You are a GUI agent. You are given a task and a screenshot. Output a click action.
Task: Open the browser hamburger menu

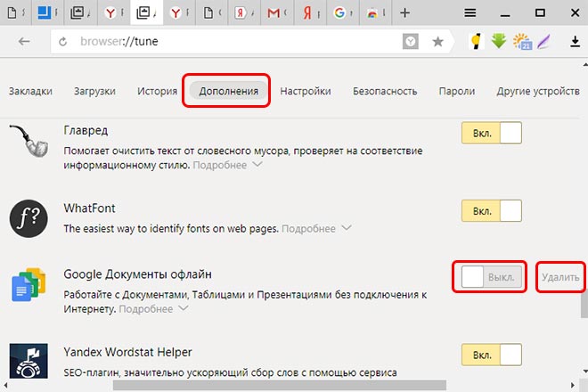470,13
